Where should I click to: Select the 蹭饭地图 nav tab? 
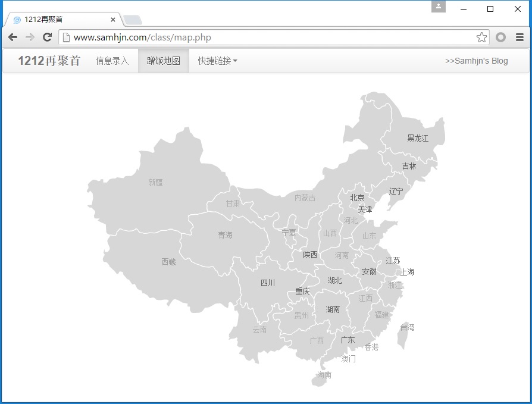pyautogui.click(x=164, y=61)
